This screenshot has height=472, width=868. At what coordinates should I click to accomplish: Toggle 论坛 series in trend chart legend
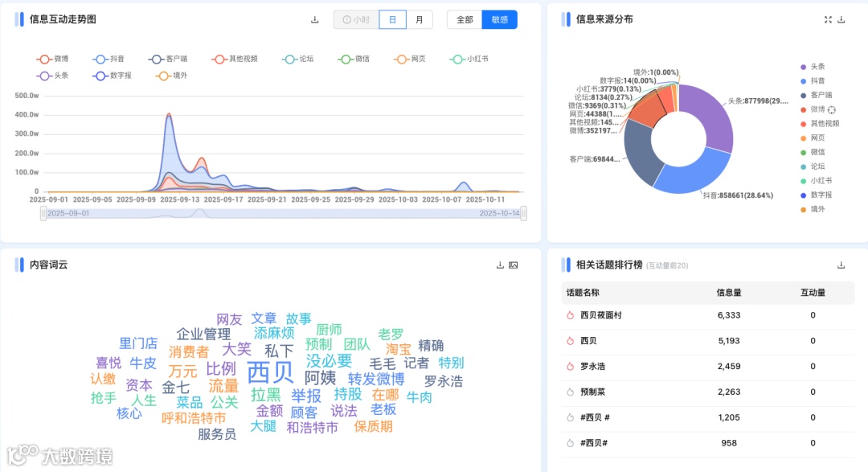[x=298, y=59]
